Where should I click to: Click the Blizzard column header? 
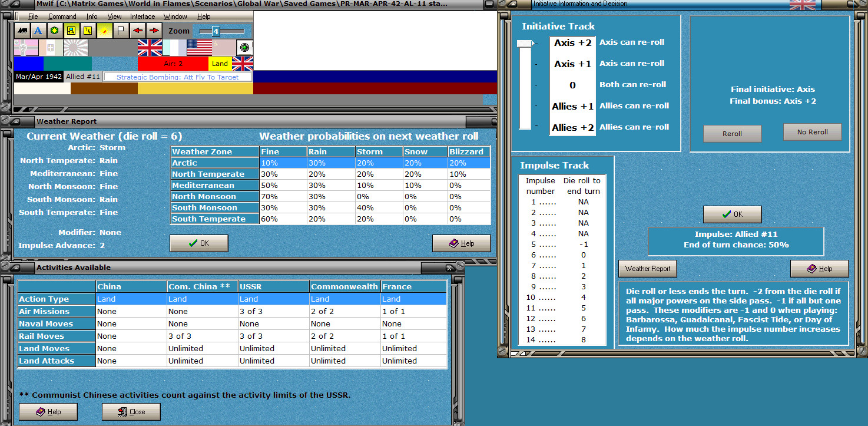point(469,152)
